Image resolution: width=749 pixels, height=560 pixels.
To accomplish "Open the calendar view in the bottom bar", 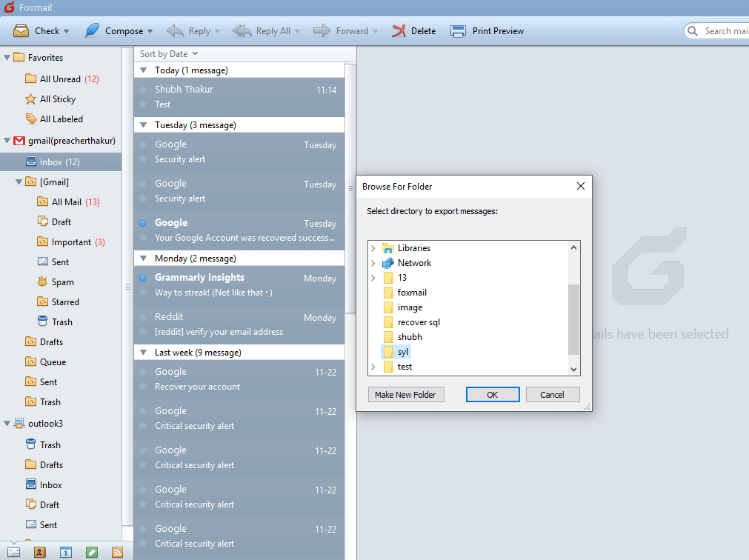I will pos(65,552).
